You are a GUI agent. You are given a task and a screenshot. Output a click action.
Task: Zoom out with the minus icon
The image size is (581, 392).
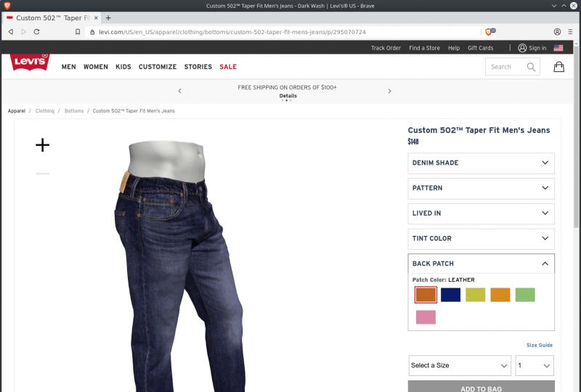point(42,173)
